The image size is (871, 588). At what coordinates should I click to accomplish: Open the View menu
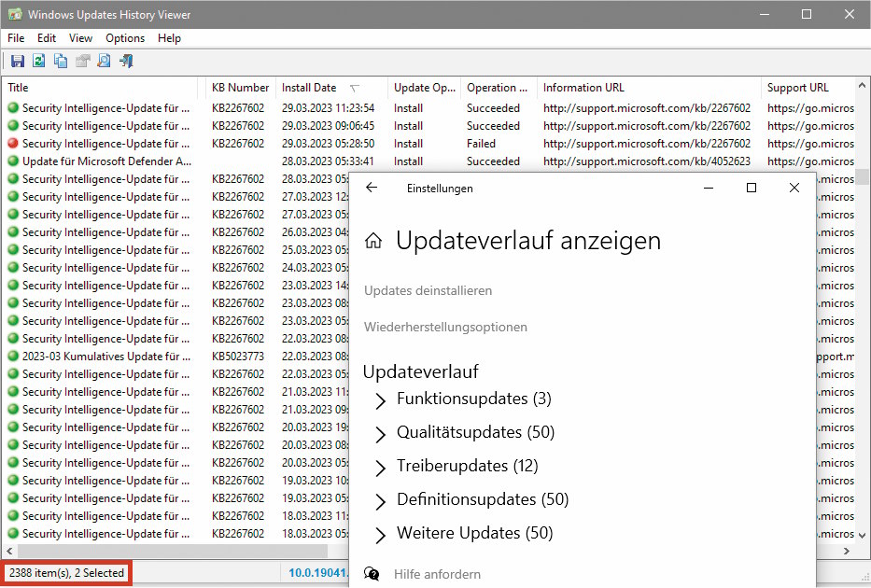(x=80, y=38)
